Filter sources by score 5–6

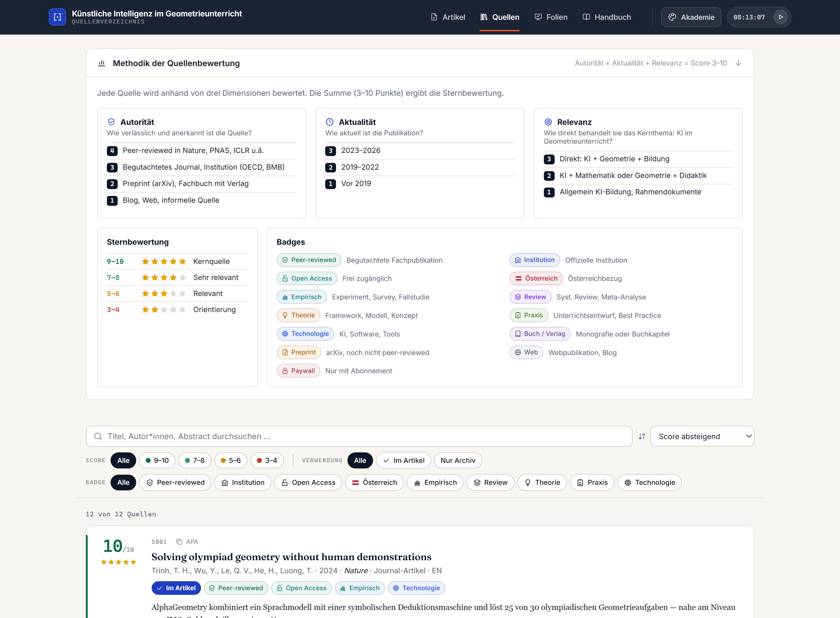click(231, 460)
